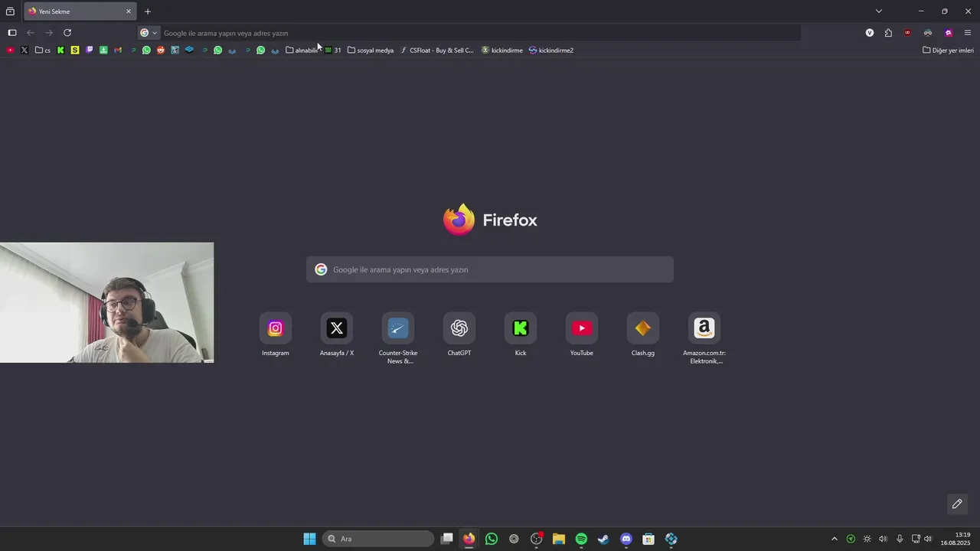Open the yellow S bookmark icon
The height and width of the screenshot is (551, 980).
click(75, 51)
